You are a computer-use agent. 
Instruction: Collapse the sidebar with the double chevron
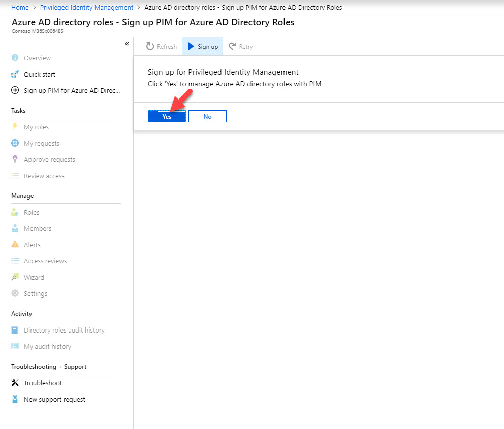pyautogui.click(x=127, y=44)
